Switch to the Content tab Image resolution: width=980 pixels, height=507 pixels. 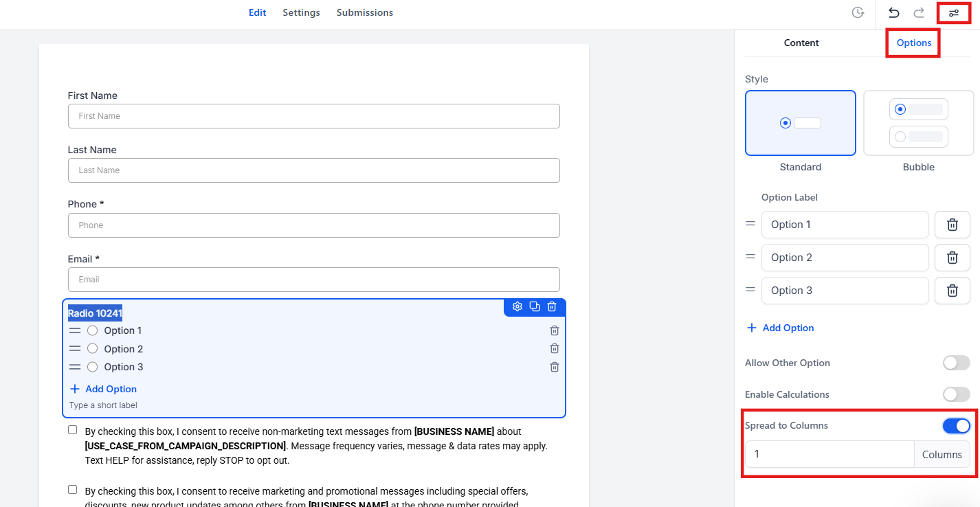coord(801,43)
